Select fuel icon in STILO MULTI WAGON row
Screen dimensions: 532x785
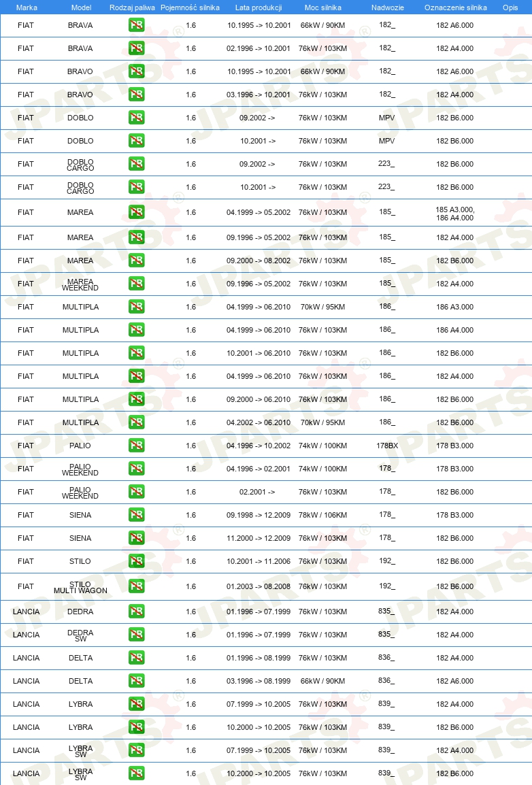[x=136, y=586]
